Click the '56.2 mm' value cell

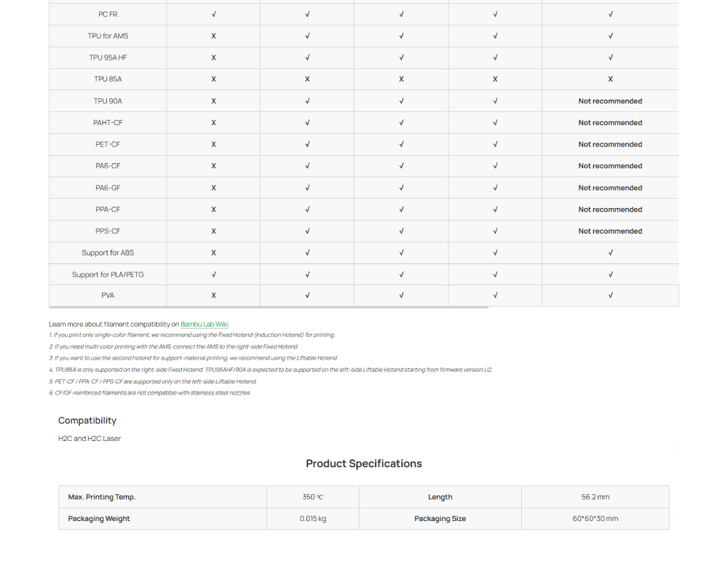click(596, 497)
